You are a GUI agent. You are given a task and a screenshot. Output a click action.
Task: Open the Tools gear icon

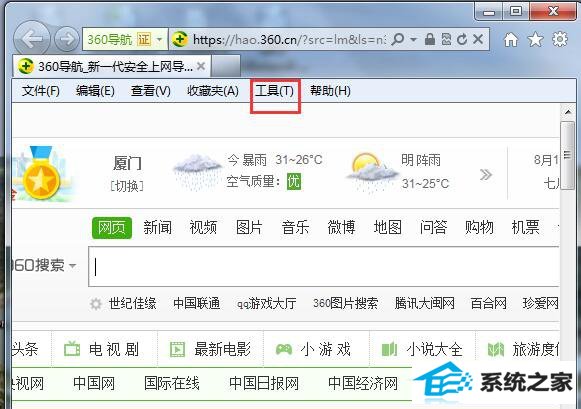pos(560,39)
